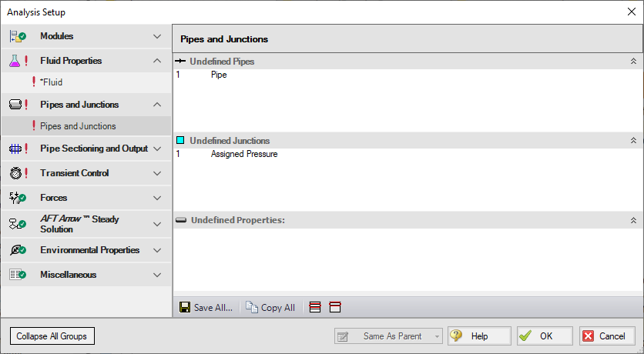
Task: Select the Miscellaneous group header
Action: tap(86, 275)
